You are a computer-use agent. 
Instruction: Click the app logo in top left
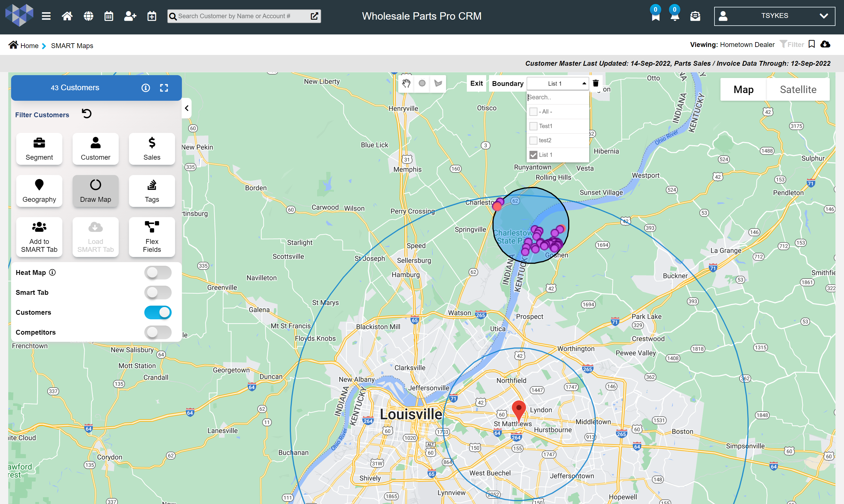pos(19,15)
